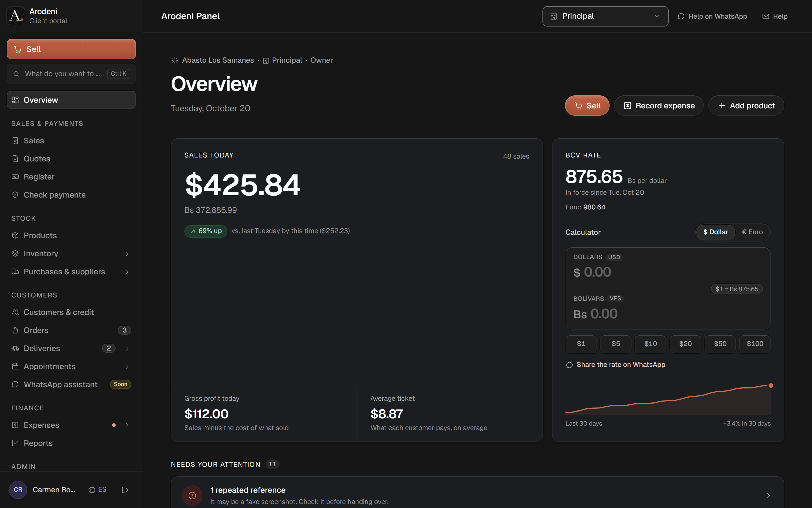Open the ES language selector
The image size is (812, 508).
tap(98, 490)
